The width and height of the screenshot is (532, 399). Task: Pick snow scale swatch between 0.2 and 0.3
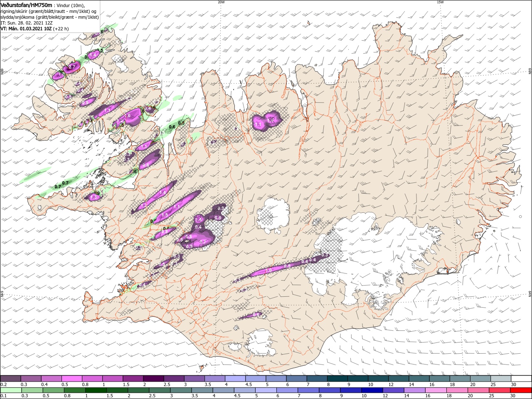pyautogui.click(x=10, y=379)
